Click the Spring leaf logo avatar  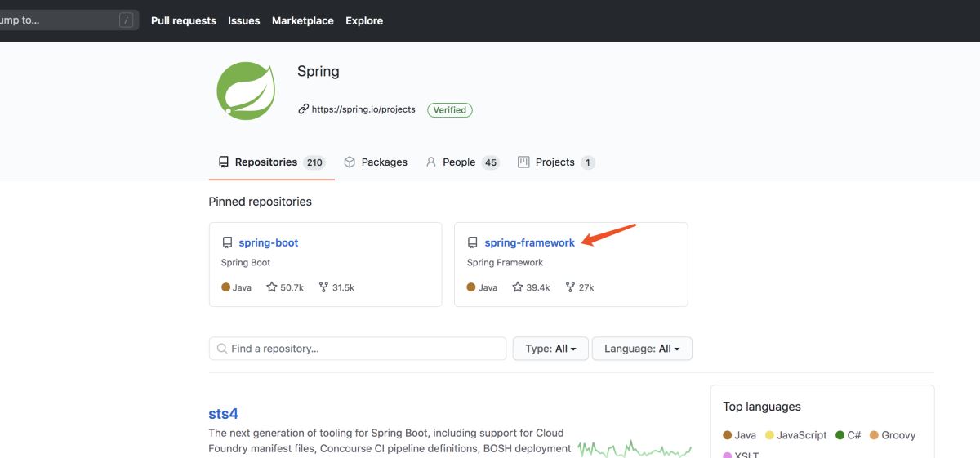point(246,91)
